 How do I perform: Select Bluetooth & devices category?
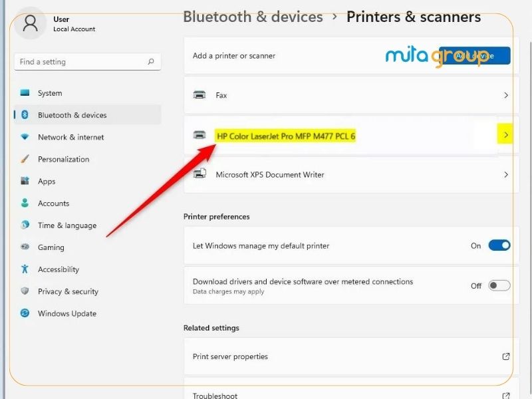pos(87,115)
